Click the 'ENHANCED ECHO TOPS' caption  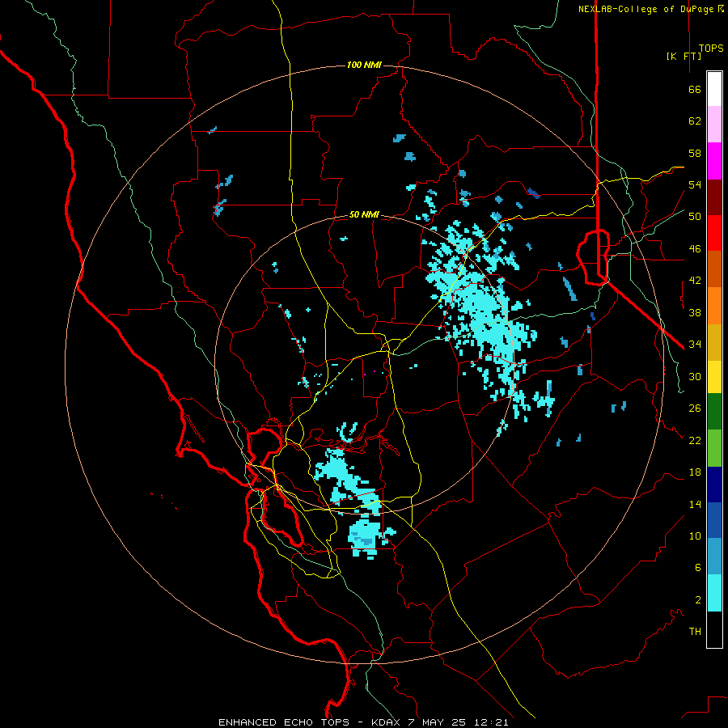(284, 722)
